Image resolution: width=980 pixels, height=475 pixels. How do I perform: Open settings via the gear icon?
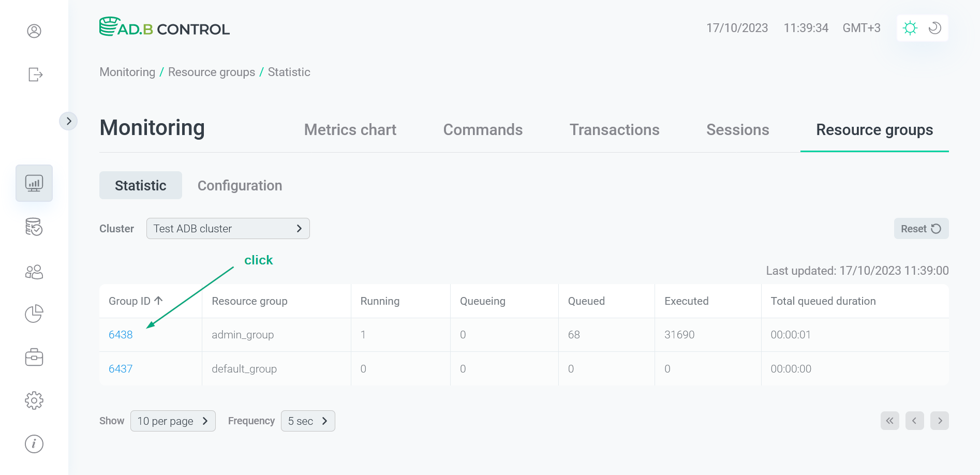[x=34, y=400]
